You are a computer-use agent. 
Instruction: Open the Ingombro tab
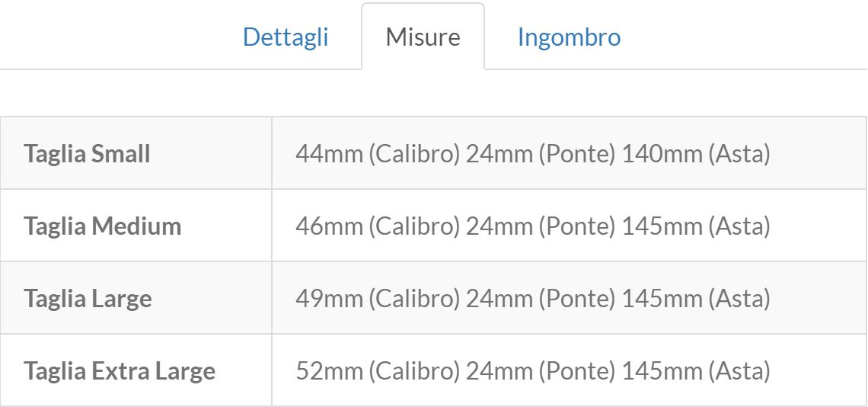569,37
